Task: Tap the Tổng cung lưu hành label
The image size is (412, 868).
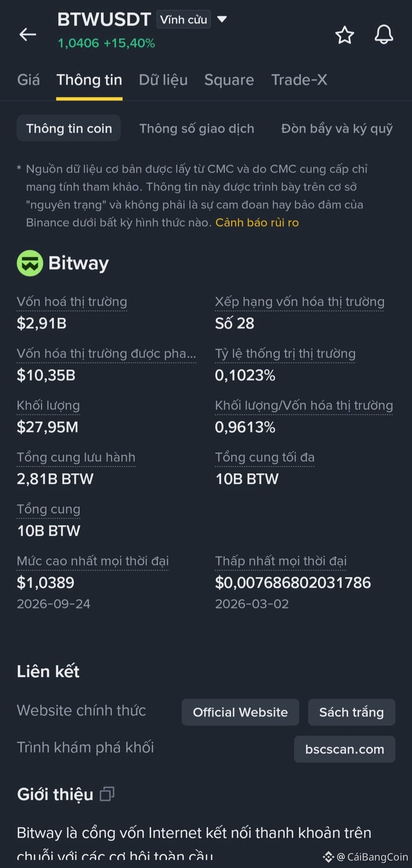Action: pyautogui.click(x=76, y=458)
